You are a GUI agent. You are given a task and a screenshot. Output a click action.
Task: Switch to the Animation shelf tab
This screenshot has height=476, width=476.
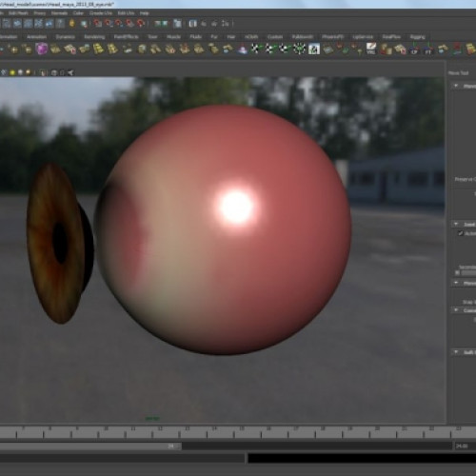click(36, 37)
